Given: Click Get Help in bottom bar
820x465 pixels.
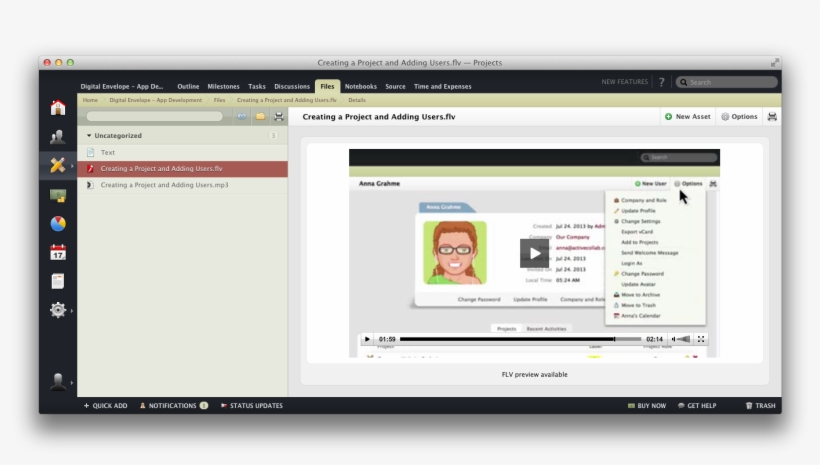Looking at the screenshot, I should tap(697, 405).
